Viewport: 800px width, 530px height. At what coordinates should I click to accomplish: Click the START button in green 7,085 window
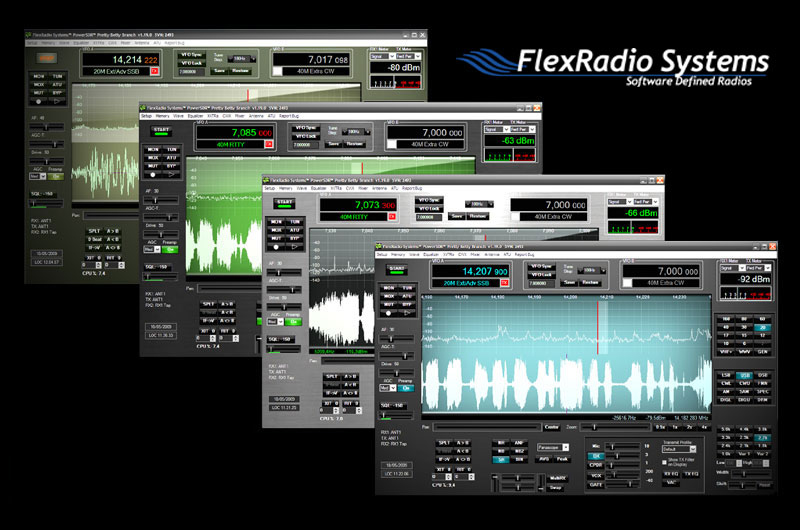click(161, 131)
